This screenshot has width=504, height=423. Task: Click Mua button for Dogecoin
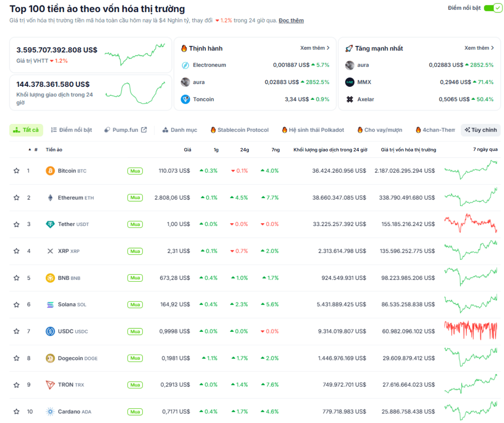(135, 358)
